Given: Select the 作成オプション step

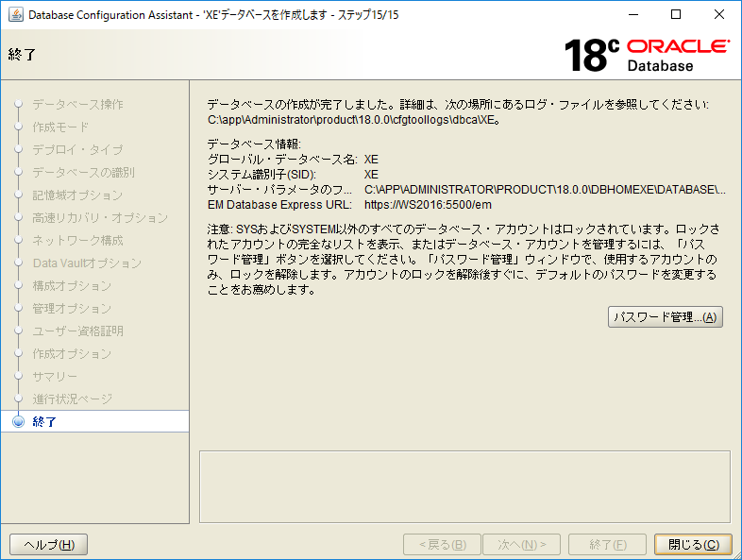Looking at the screenshot, I should pyautogui.click(x=72, y=354).
